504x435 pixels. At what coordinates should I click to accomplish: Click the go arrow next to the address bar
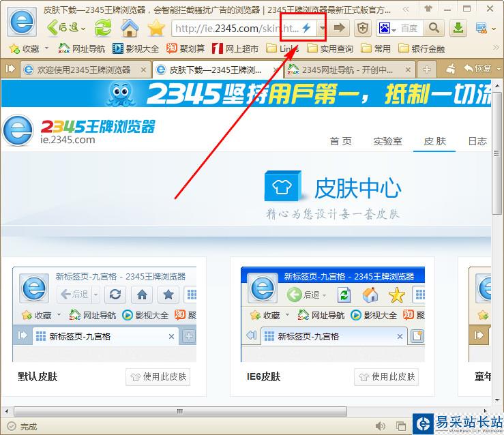pos(339,28)
